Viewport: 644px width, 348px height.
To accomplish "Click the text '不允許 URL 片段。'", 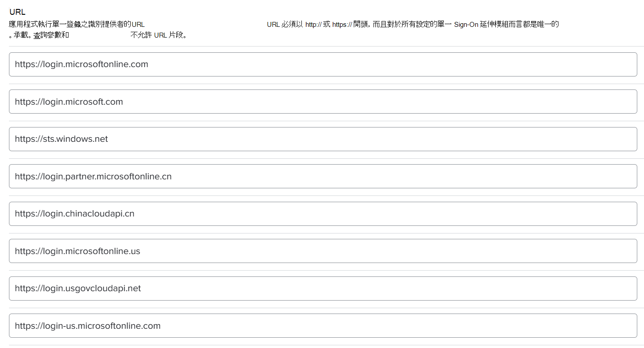I will pyautogui.click(x=159, y=35).
